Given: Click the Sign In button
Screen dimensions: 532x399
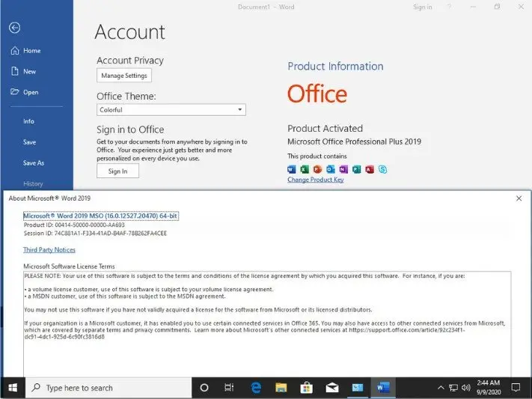Looking at the screenshot, I should click(x=117, y=171).
